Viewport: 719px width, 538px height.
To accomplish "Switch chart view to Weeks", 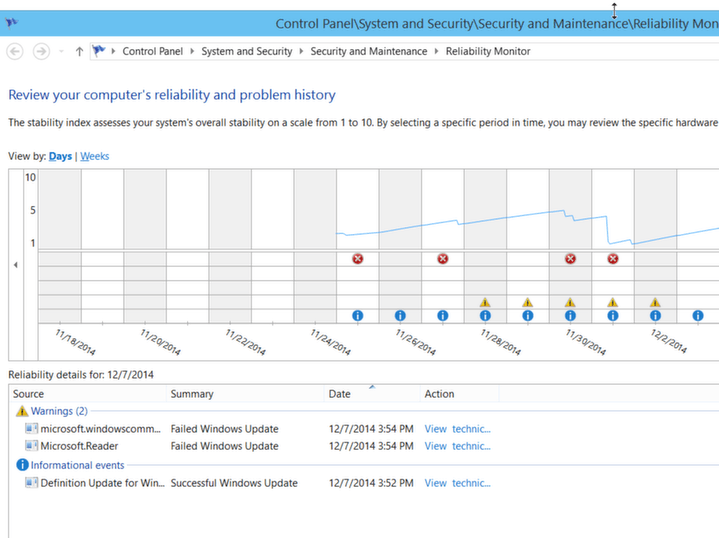I will [x=95, y=156].
